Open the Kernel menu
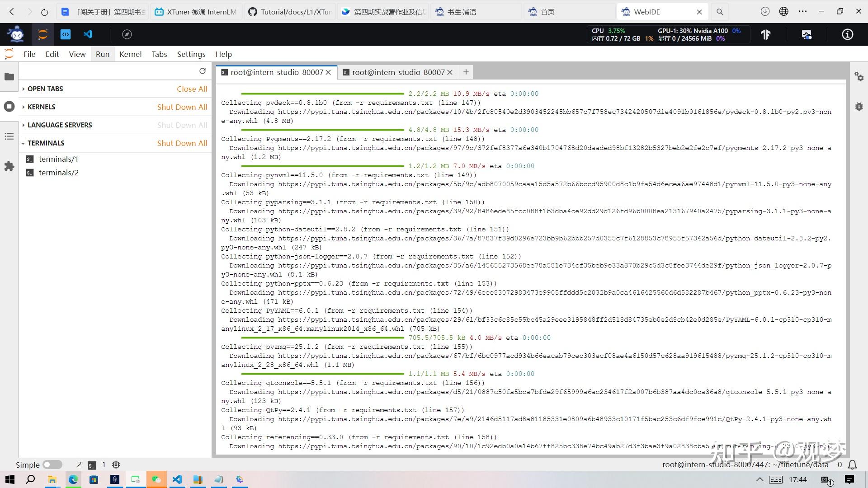 pyautogui.click(x=131, y=54)
